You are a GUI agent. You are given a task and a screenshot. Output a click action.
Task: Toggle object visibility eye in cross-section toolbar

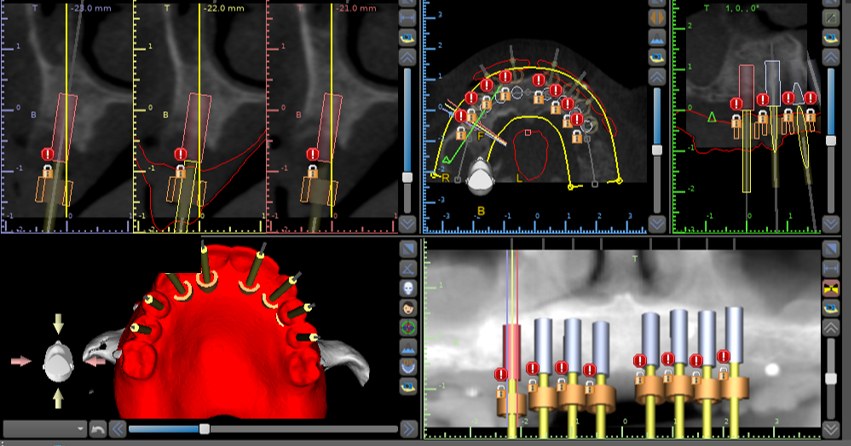click(x=408, y=37)
